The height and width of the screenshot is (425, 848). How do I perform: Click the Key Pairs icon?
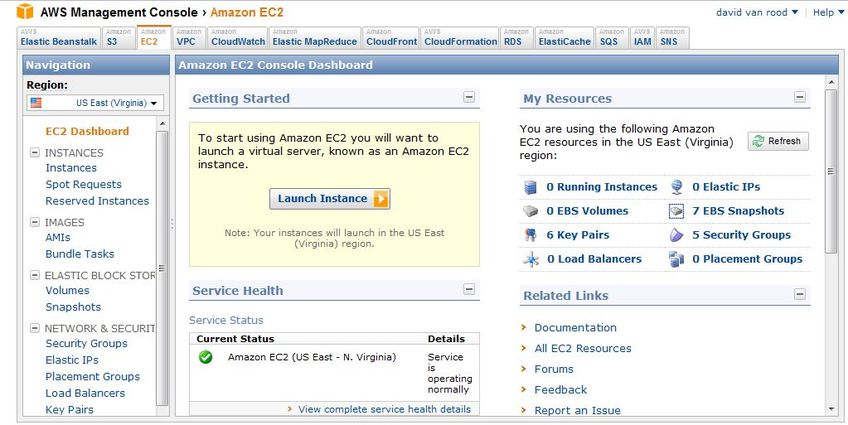pyautogui.click(x=531, y=235)
